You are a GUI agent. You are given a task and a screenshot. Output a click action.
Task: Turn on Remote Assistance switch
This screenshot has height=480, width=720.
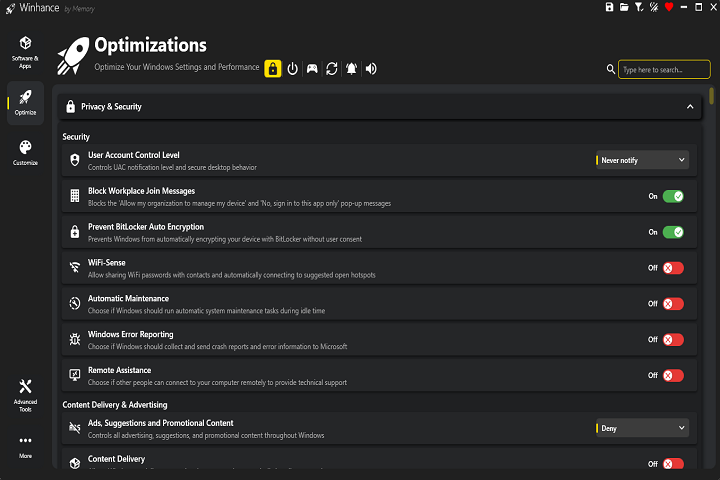click(672, 376)
